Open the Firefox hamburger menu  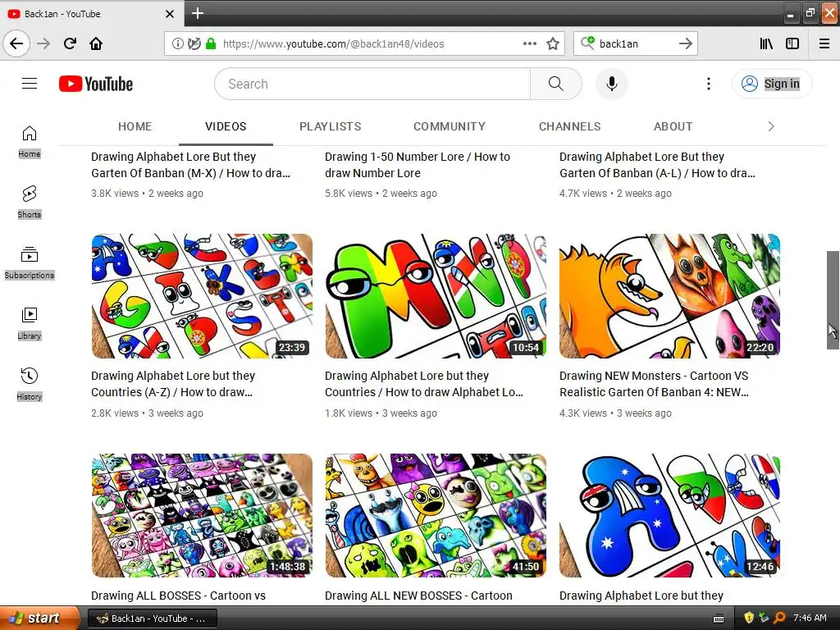pos(824,44)
